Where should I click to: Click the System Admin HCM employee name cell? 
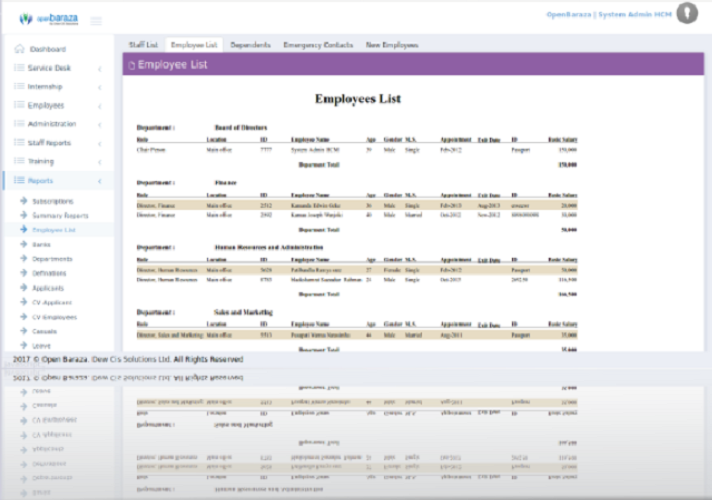pos(315,150)
